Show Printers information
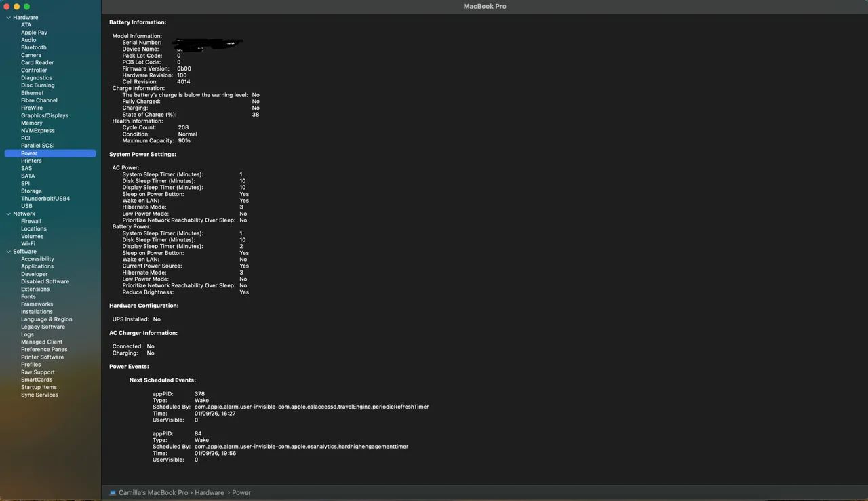The height and width of the screenshot is (501, 868). point(31,161)
